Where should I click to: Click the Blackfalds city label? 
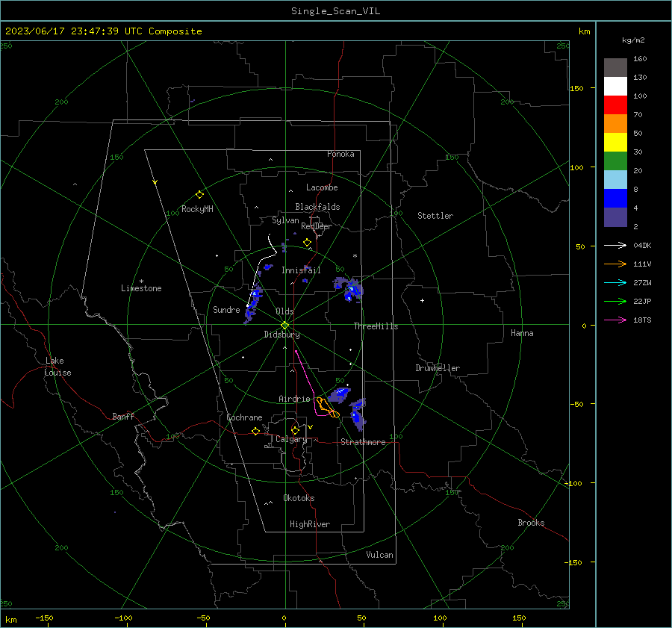point(317,207)
